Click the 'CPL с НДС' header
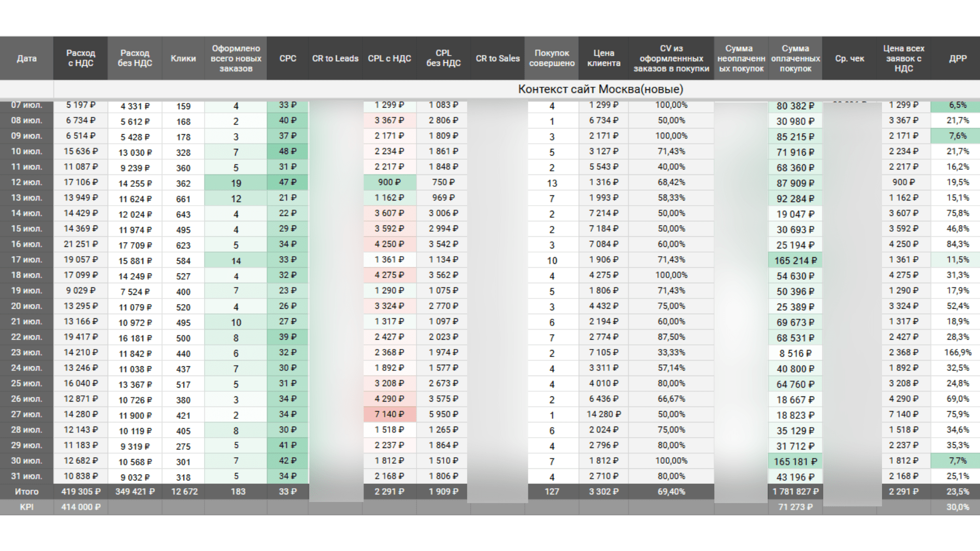Image resolution: width=980 pixels, height=551 pixels. pyautogui.click(x=389, y=59)
